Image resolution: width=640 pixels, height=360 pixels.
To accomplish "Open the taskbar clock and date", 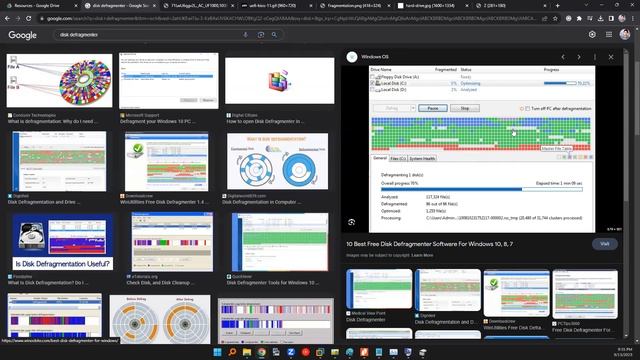I will pos(624,352).
